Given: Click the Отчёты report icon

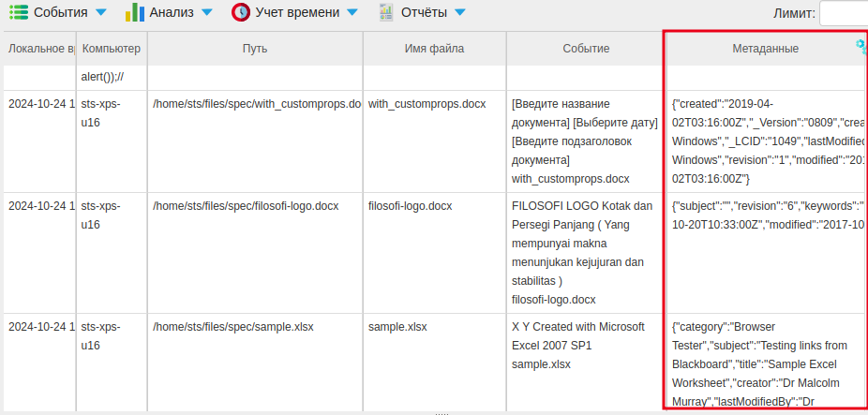Looking at the screenshot, I should click(386, 12).
